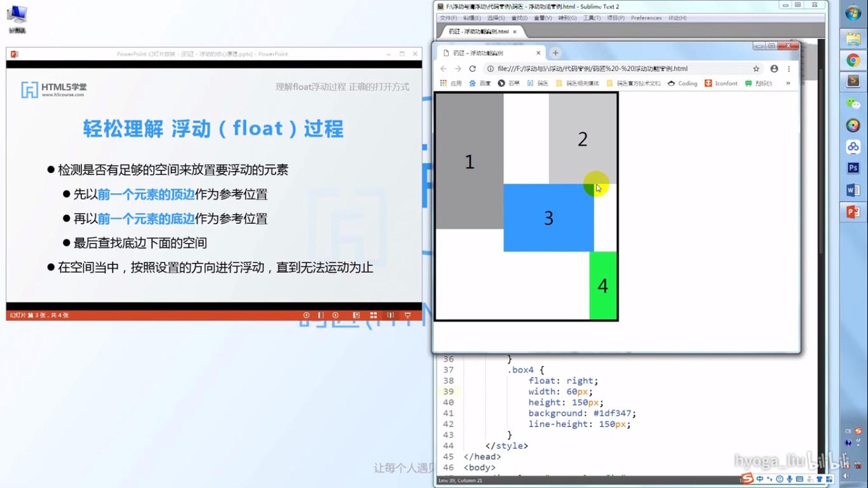Screen dimensions: 868x488
Task: Open Sublime Text 文件(F) menu
Action: 449,18
